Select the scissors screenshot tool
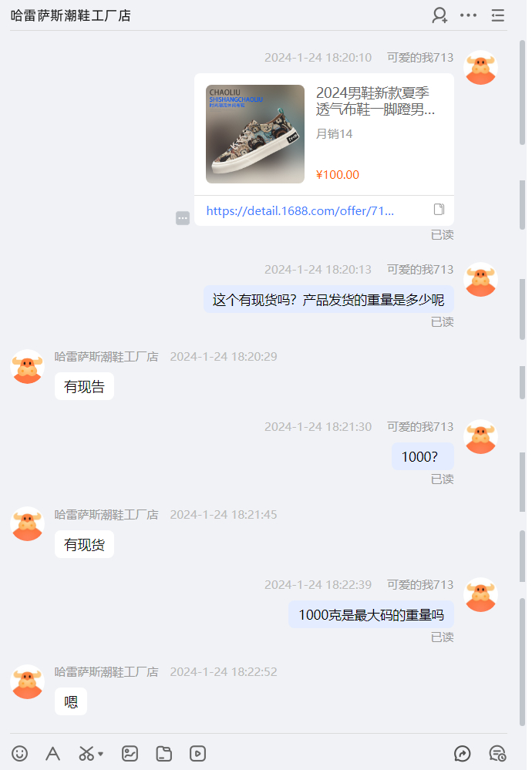This screenshot has height=770, width=532. tap(86, 753)
